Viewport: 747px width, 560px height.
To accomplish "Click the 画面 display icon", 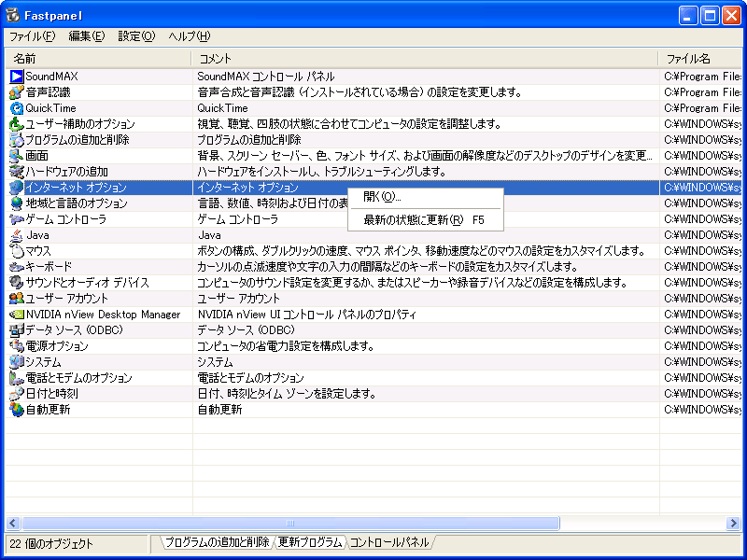I will (17, 156).
